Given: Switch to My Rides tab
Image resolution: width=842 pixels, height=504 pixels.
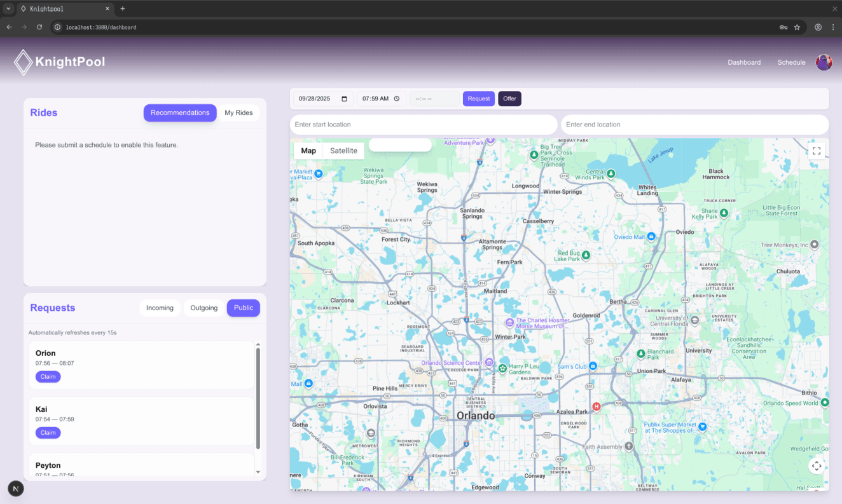Looking at the screenshot, I should pyautogui.click(x=238, y=112).
